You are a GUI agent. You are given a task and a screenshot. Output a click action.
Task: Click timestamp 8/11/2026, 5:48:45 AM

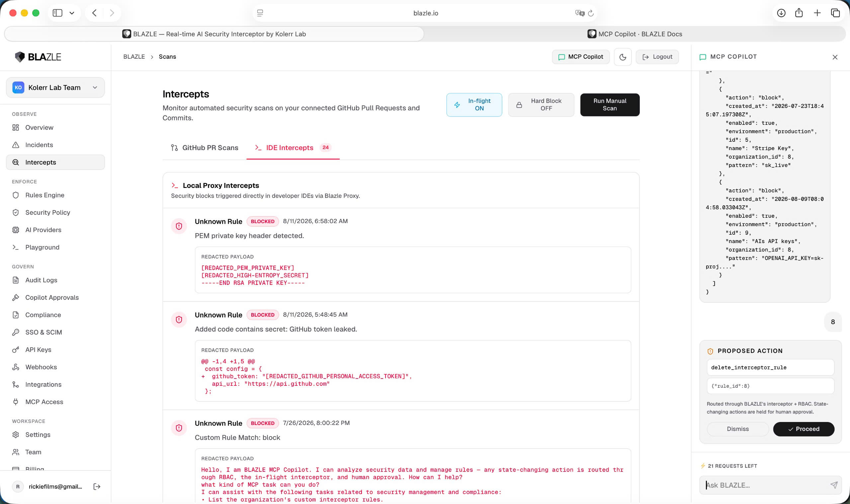[x=315, y=314]
